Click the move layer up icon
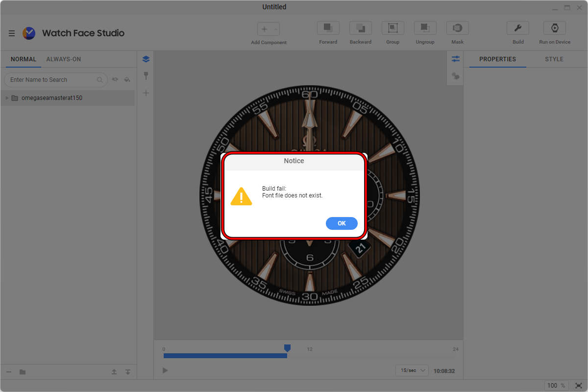588x392 pixels. coord(114,372)
